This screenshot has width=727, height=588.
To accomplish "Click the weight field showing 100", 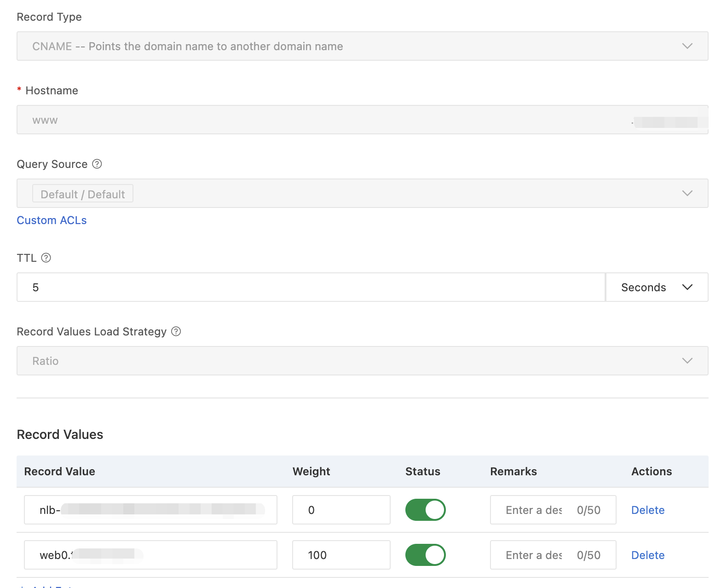I will [341, 555].
